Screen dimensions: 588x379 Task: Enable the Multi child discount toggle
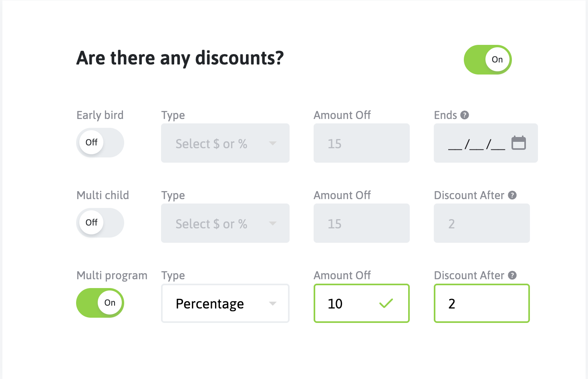[100, 223]
